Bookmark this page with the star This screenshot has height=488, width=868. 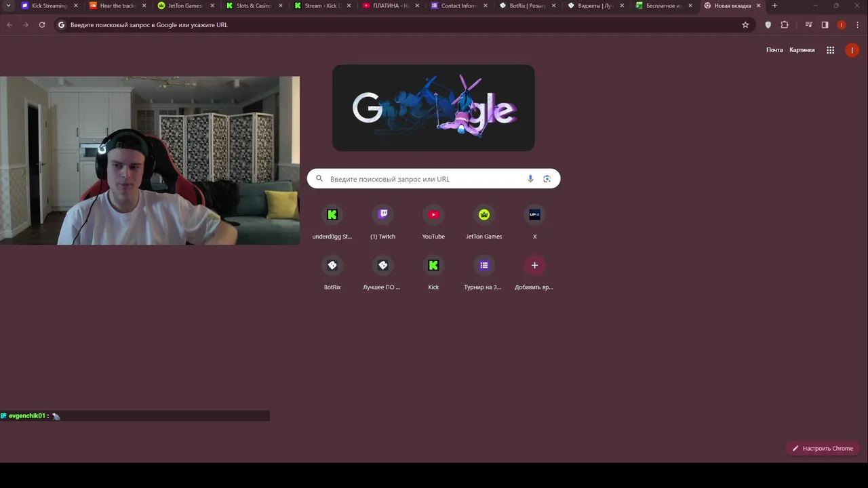(745, 25)
